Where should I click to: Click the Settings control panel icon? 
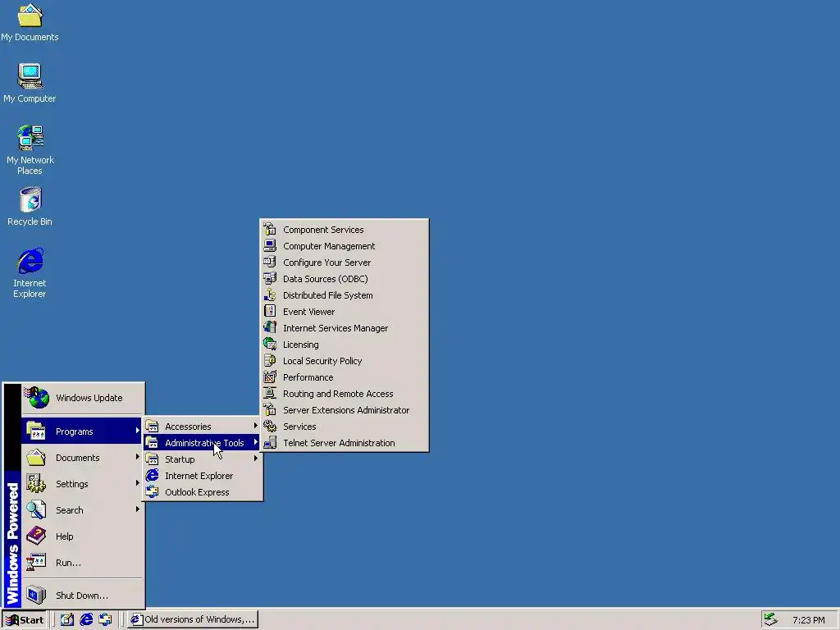(36, 484)
